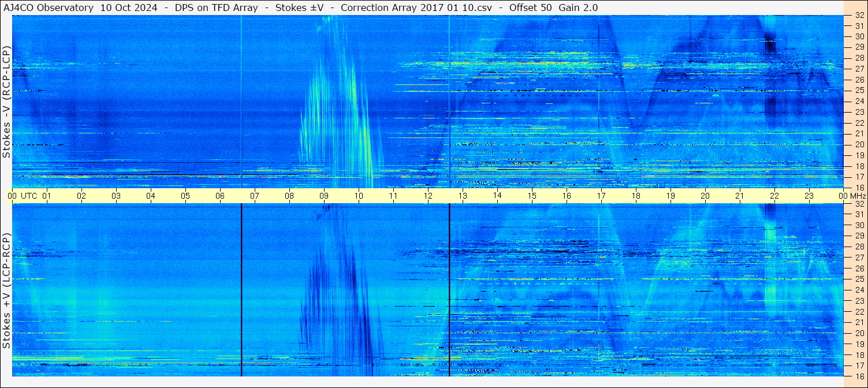Click the 21 hour time tick
Screen dimensions: 868x388
coord(740,196)
